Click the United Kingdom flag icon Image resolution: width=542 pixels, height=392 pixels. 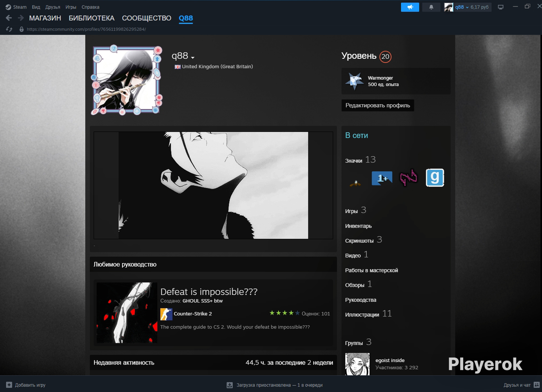178,67
